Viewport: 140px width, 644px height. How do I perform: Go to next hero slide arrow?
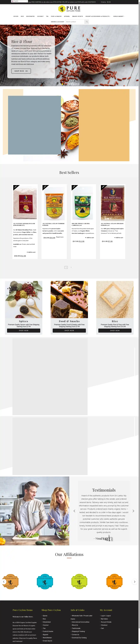coord(136,55)
